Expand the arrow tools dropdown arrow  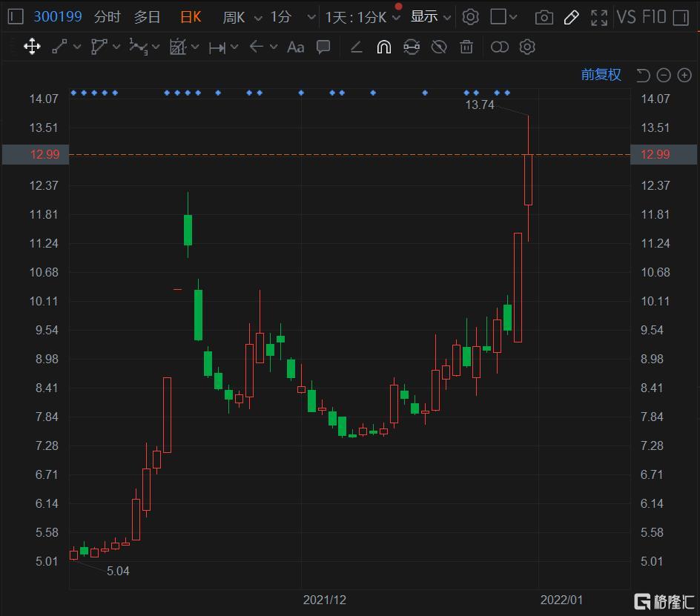click(x=274, y=47)
